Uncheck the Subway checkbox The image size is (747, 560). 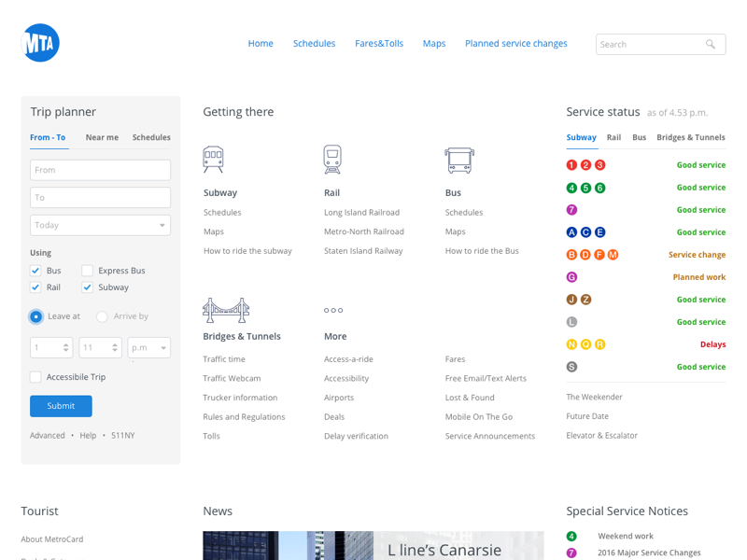click(87, 287)
